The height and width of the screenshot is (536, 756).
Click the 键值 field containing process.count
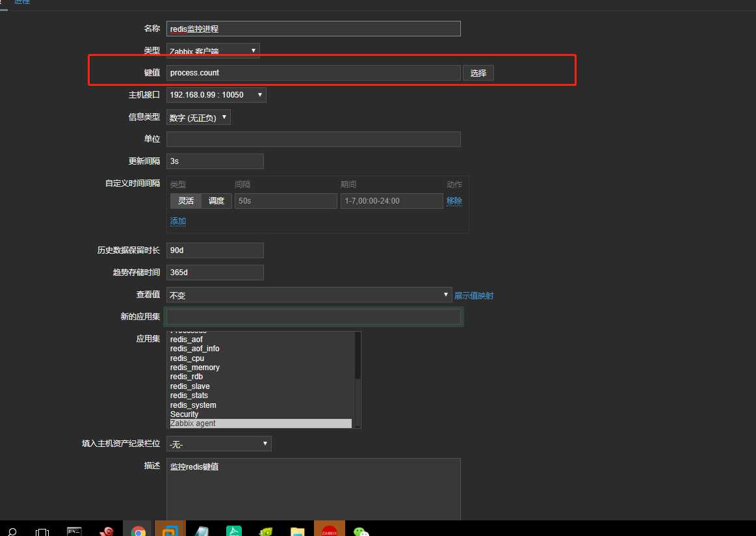click(313, 73)
